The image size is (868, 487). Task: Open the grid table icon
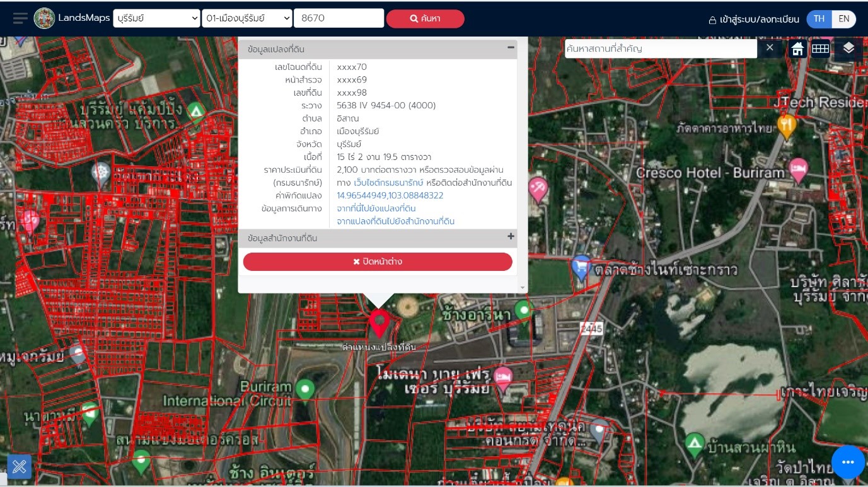(820, 49)
